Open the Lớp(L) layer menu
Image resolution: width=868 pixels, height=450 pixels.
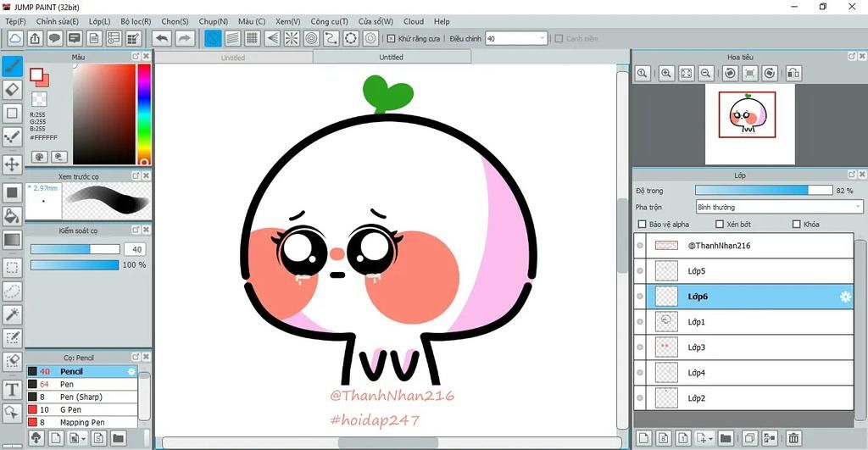(x=100, y=21)
